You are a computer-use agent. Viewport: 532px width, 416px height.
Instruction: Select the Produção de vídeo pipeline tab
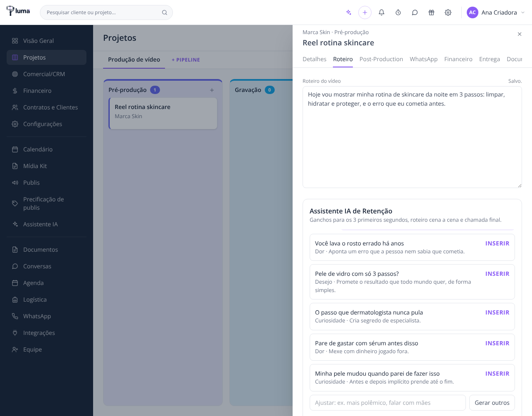click(134, 60)
